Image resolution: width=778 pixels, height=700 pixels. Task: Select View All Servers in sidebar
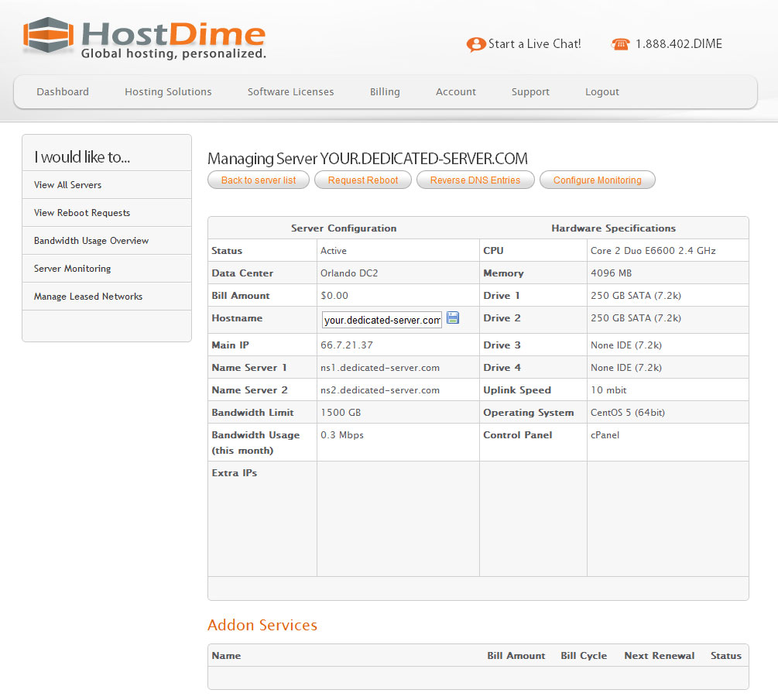pos(68,185)
